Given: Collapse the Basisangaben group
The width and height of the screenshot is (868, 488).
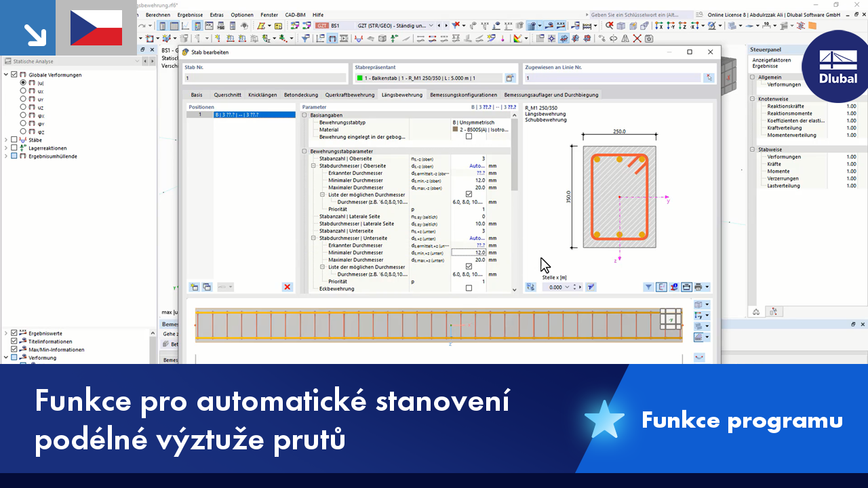Looking at the screenshot, I should coord(304,115).
